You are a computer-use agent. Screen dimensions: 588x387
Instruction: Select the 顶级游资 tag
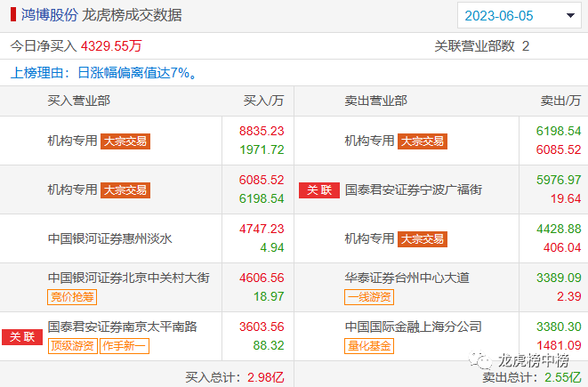(x=71, y=345)
